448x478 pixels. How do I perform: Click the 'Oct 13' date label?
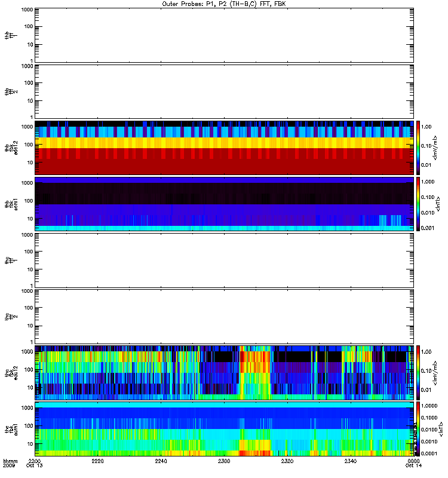tap(35, 465)
